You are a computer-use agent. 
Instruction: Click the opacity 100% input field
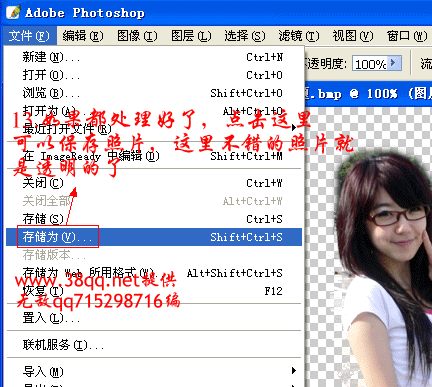(369, 63)
